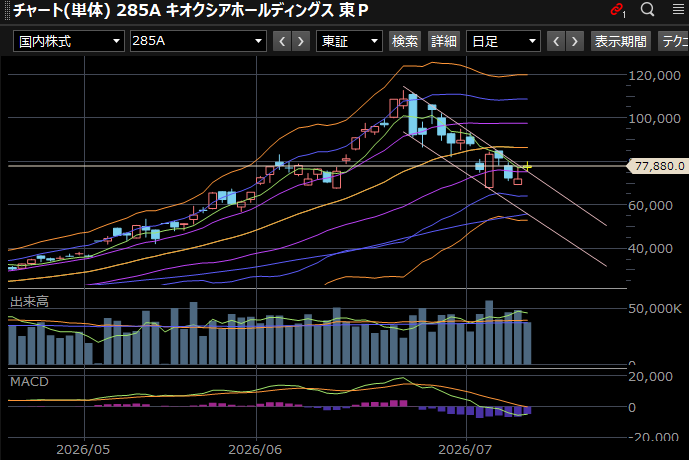Click the 2026/07 date axis label
The width and height of the screenshot is (689, 460).
tap(465, 449)
